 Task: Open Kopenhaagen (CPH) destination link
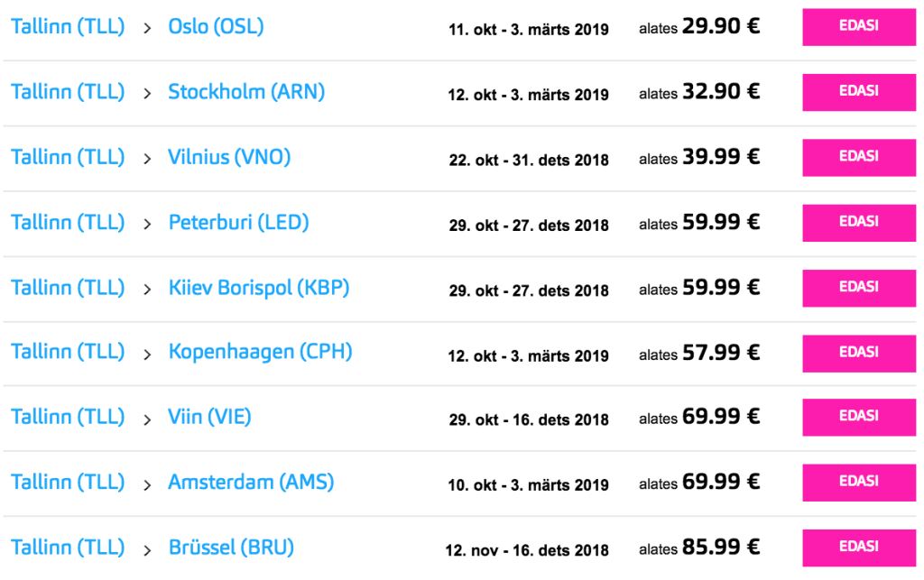pyautogui.click(x=260, y=352)
